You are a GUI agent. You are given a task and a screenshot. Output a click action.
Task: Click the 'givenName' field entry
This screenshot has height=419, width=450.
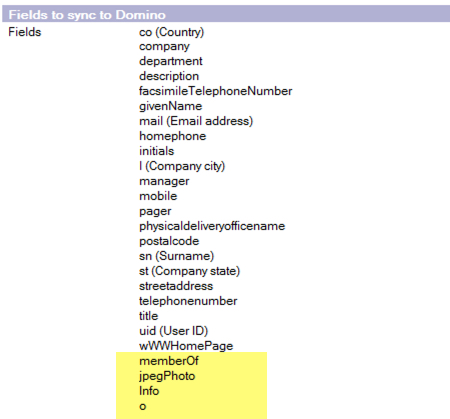click(170, 106)
